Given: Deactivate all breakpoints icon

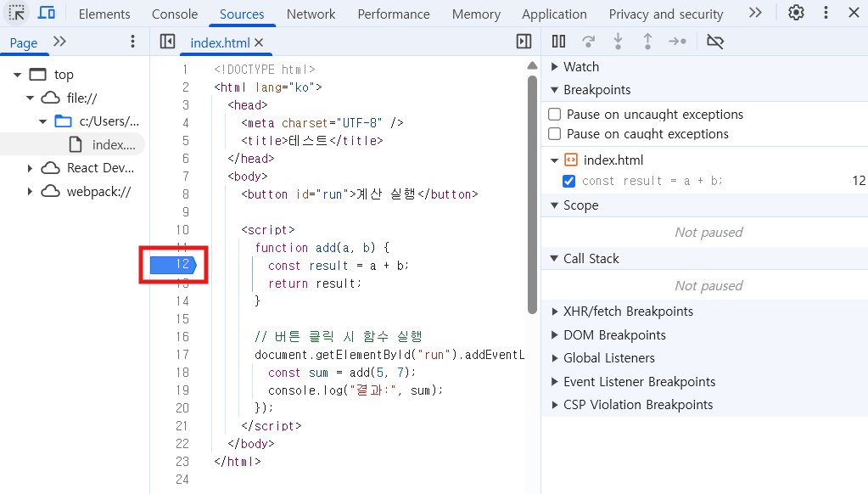Looking at the screenshot, I should [x=715, y=42].
